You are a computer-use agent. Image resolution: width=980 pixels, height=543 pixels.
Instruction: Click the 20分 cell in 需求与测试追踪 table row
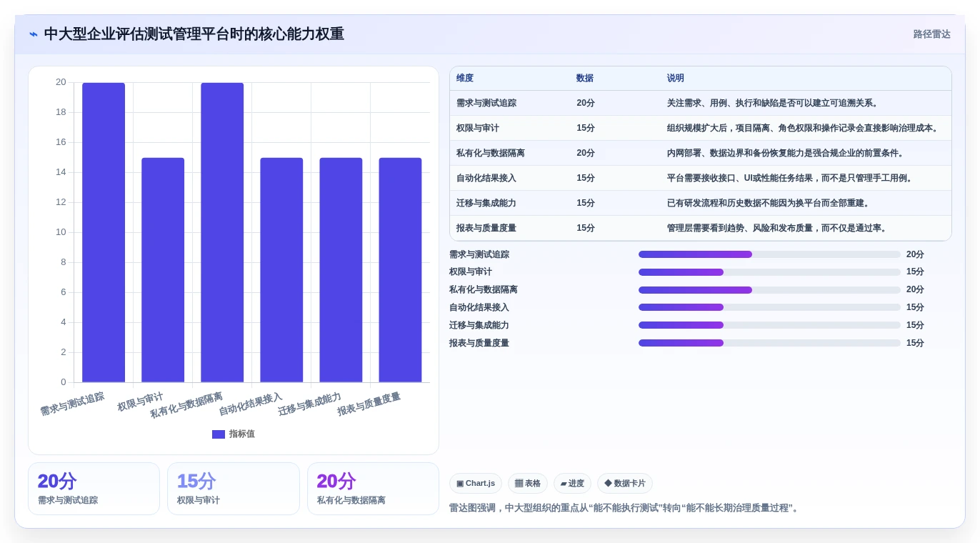[586, 103]
